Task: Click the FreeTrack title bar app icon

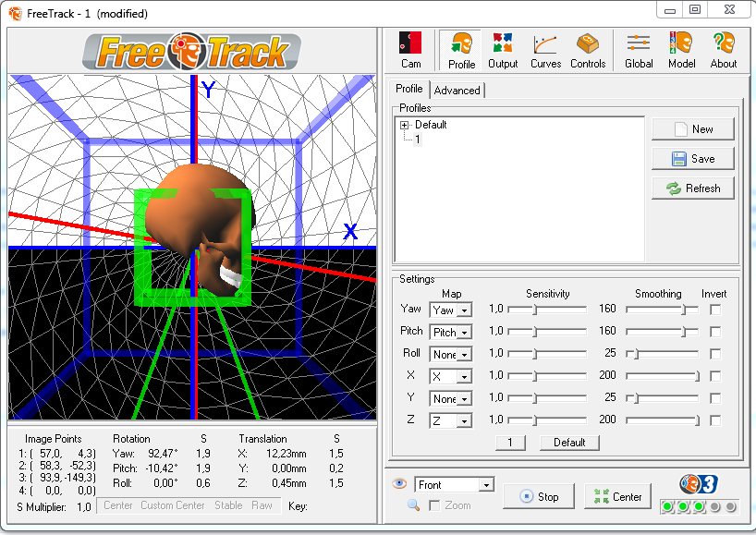Action: (x=15, y=14)
